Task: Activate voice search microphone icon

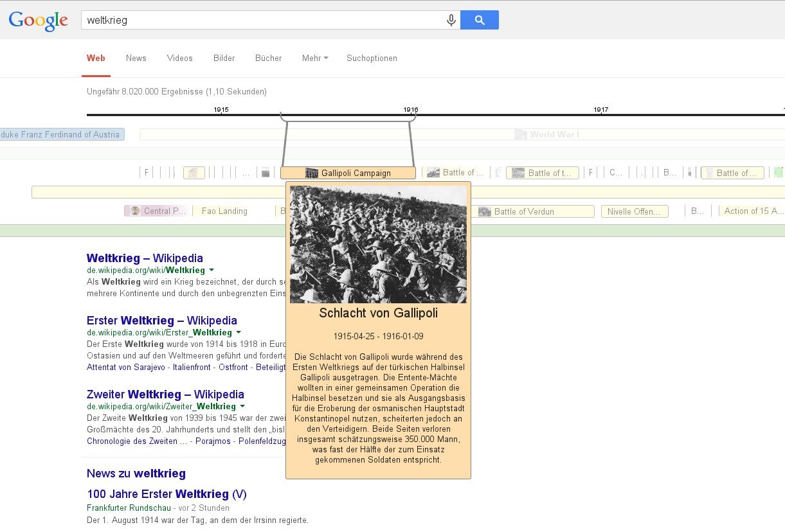Action: click(451, 21)
